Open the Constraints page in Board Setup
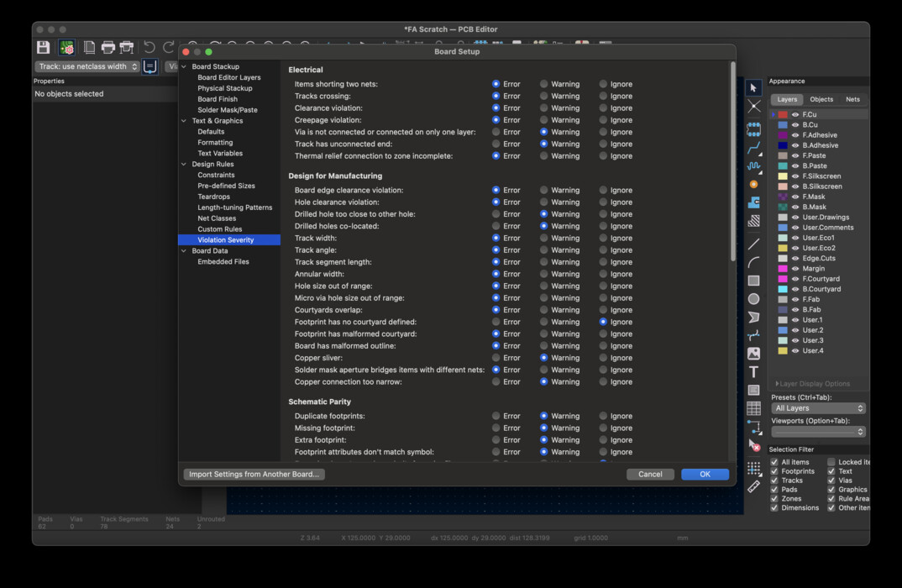The image size is (902, 588). 216,175
